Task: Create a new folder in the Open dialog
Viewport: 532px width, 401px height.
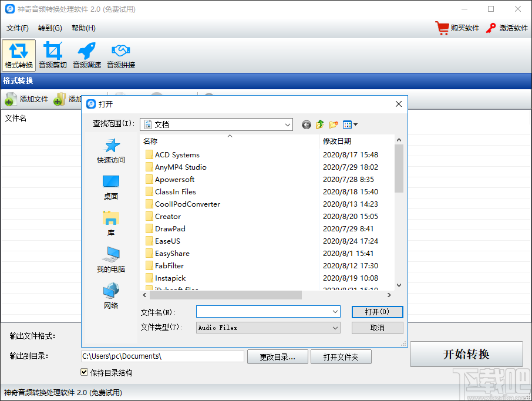Action: click(334, 124)
